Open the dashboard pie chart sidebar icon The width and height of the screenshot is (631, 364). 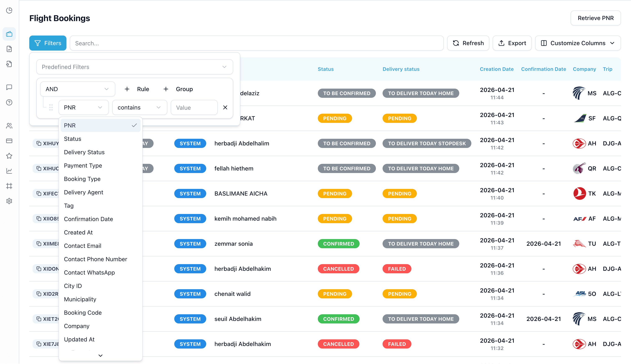point(9,10)
